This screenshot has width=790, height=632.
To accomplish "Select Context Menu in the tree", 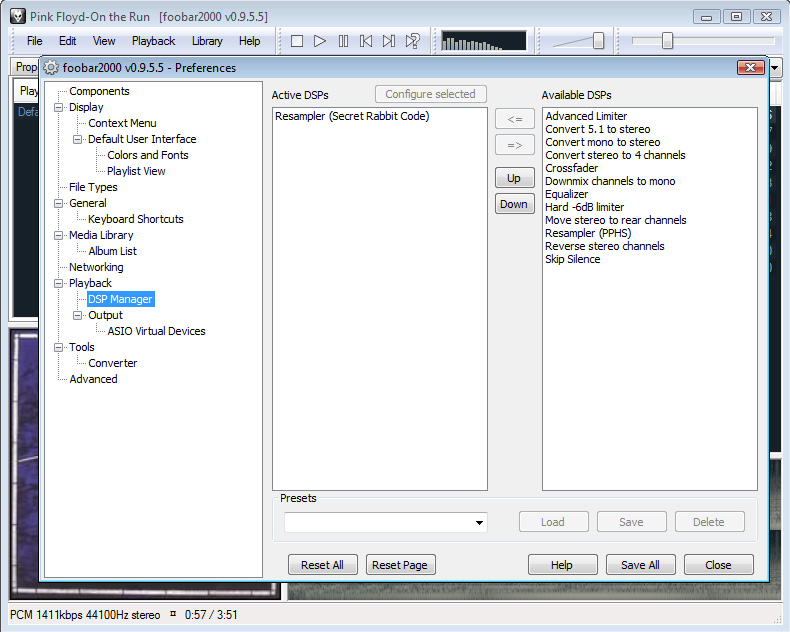I will (122, 123).
